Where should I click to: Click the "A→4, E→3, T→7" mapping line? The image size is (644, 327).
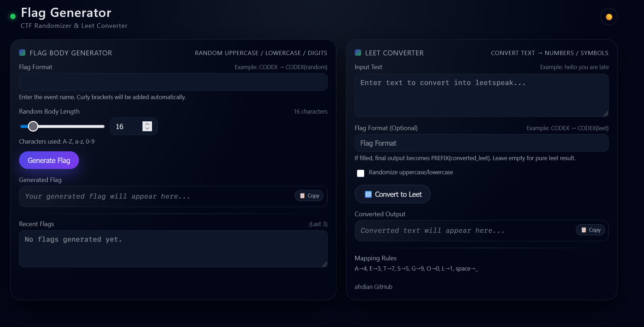tap(416, 268)
